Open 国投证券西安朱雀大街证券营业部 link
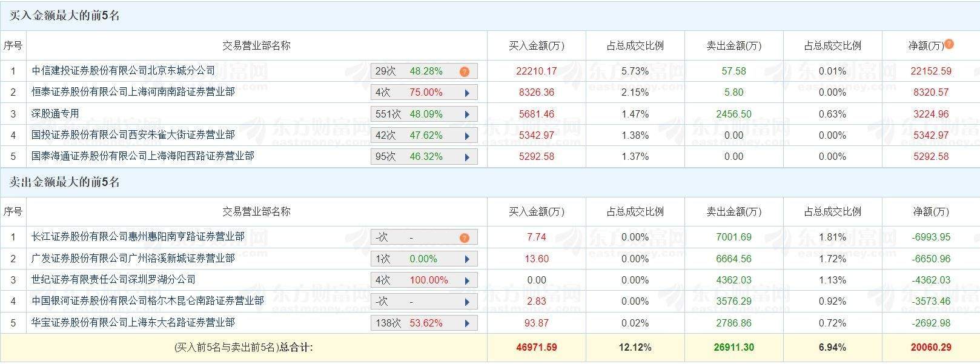The image size is (980, 364). (x=133, y=134)
